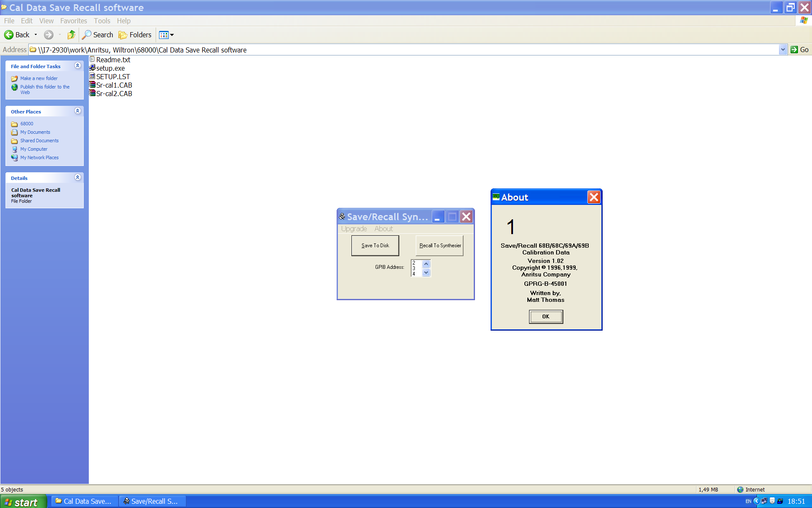Click the green Go arrow button

coord(795,50)
